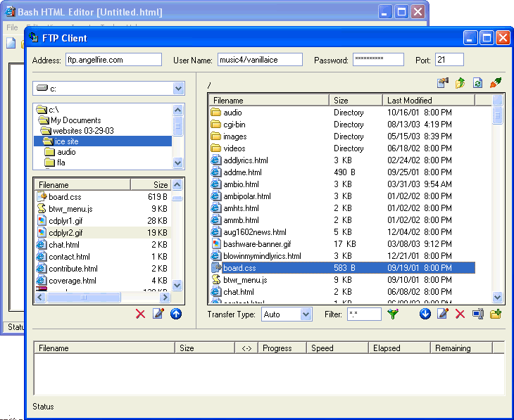The width and height of the screenshot is (514, 420).
Task: Go up one remote directory level
Action: [460, 83]
